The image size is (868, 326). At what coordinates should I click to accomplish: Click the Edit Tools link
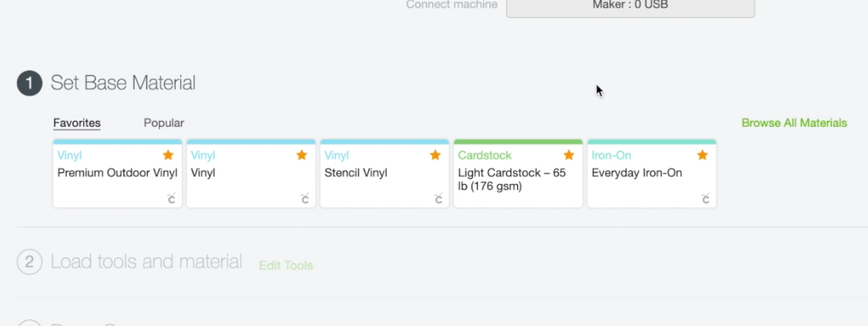click(286, 266)
